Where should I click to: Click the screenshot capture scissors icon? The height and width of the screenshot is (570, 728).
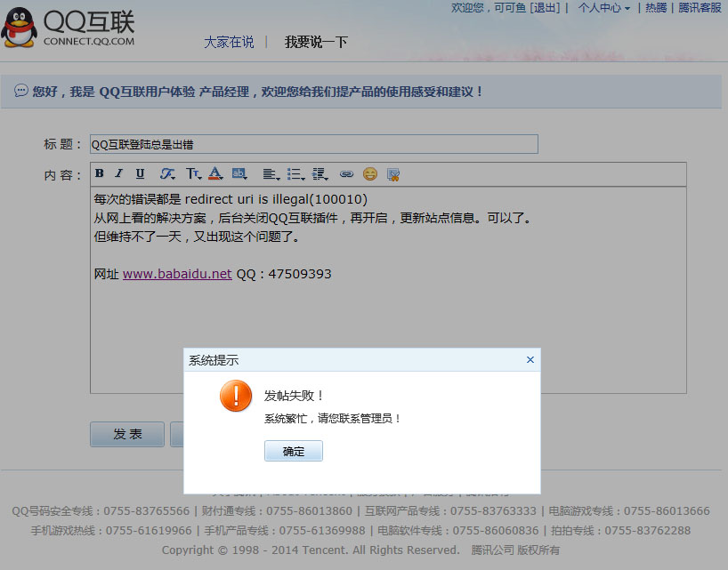pyautogui.click(x=393, y=174)
